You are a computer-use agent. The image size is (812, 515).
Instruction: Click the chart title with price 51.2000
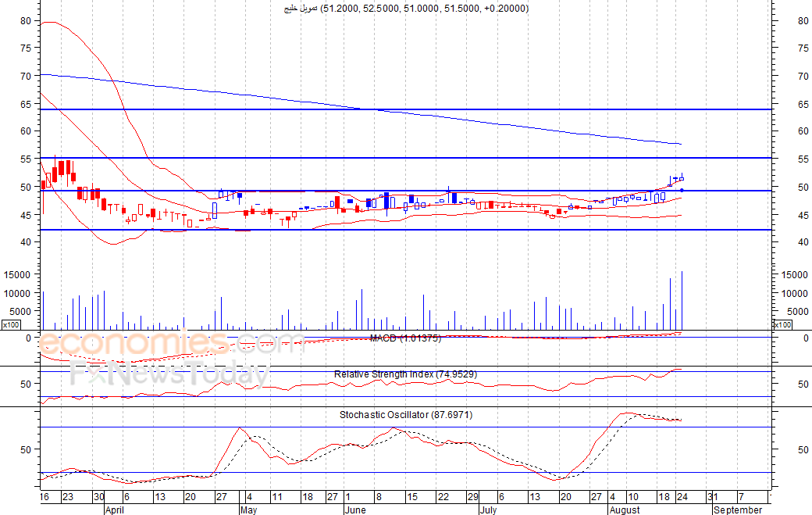(407, 9)
